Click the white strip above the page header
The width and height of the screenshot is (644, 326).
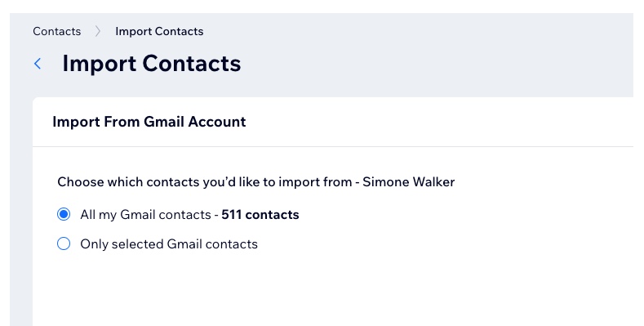pyautogui.click(x=322, y=7)
